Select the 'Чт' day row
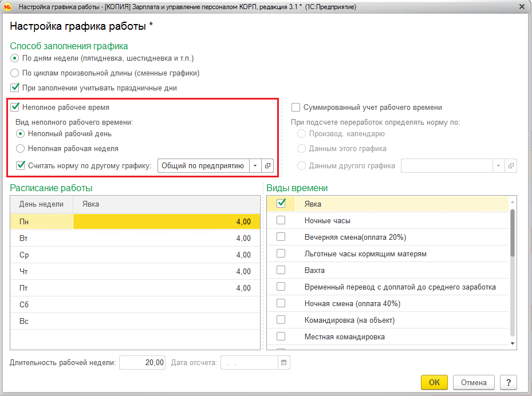Viewport: 532px width, 396px height. pyautogui.click(x=135, y=271)
